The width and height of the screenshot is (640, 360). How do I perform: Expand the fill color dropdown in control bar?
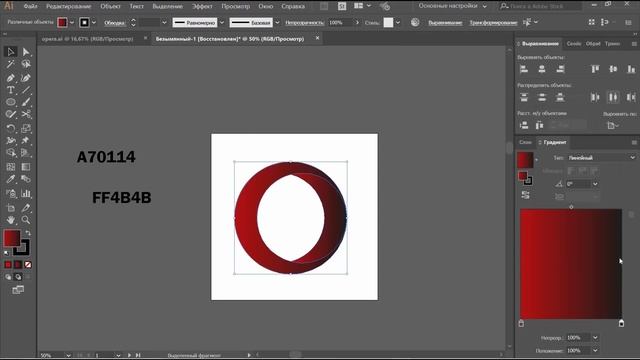tap(72, 23)
